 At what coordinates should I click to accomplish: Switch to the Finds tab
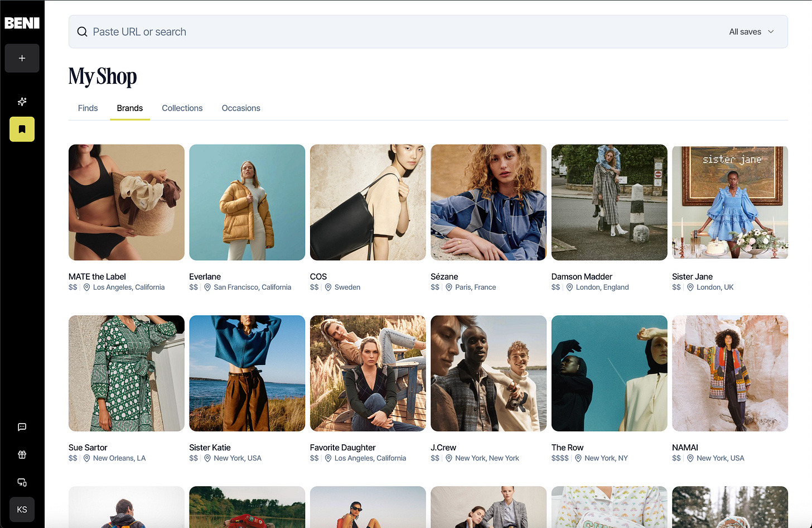(88, 108)
